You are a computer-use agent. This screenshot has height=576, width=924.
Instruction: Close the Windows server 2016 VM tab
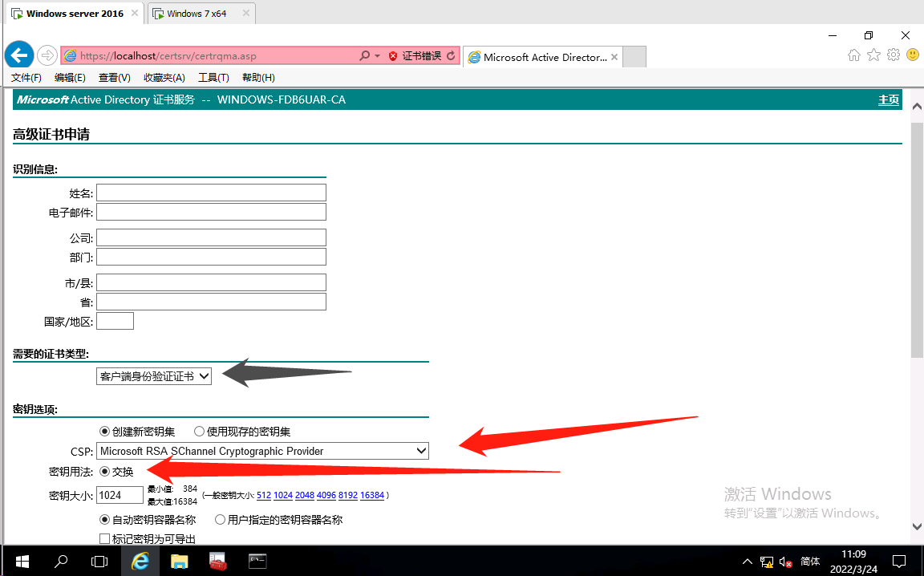coord(135,13)
